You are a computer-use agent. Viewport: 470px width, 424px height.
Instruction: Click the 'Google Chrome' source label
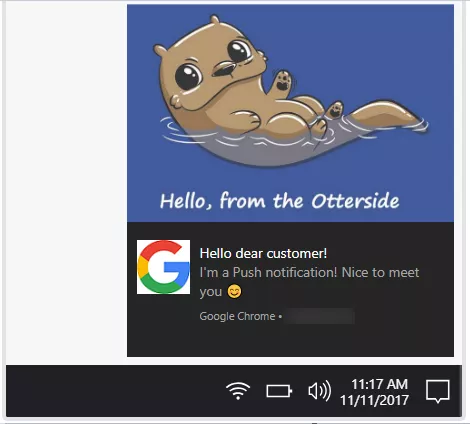click(x=237, y=316)
